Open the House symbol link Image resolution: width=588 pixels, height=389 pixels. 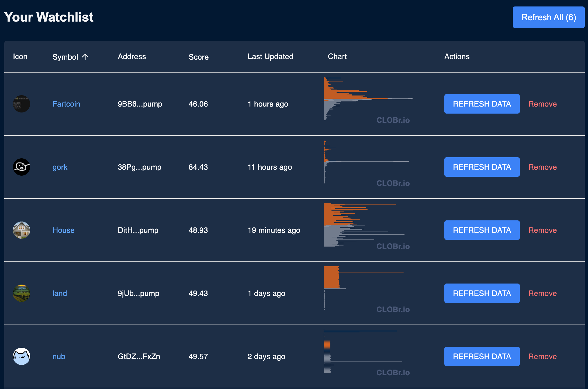pos(63,230)
